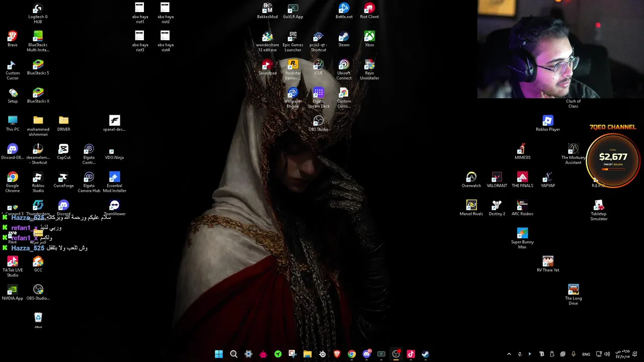Open taskbar Search
This screenshot has height=362, width=644.
click(x=233, y=354)
